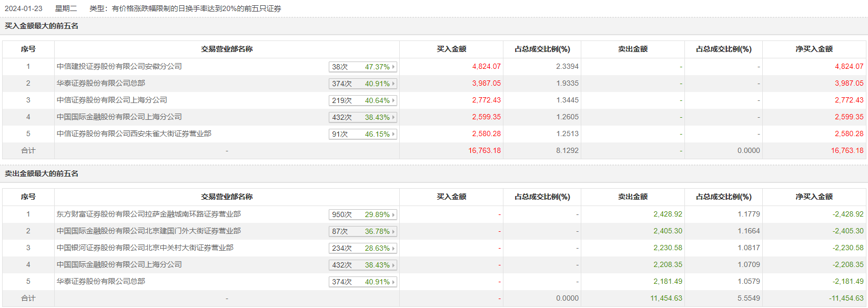Open the 中国银河证券北京中关村大街营业部 link
Screen dimensions: 868x308
(x=145, y=248)
